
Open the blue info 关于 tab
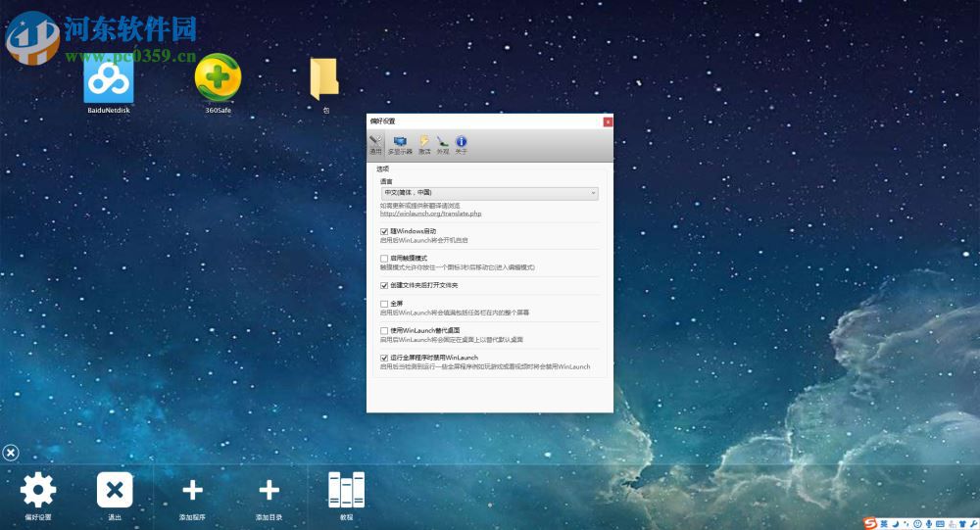coord(461,145)
